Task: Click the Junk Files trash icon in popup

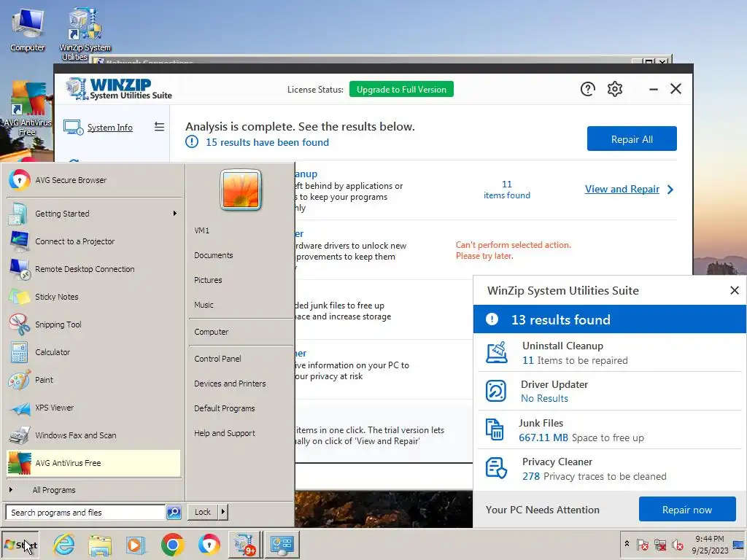Action: [494, 429]
